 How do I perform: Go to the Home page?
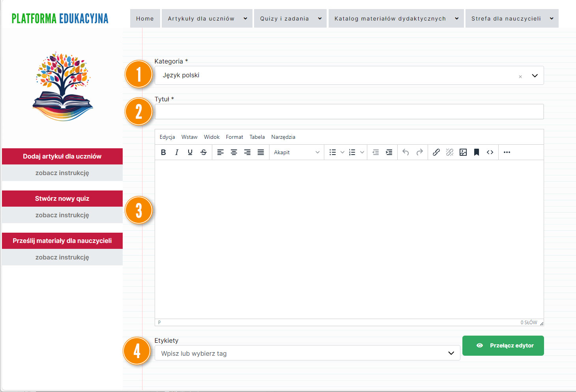click(145, 18)
